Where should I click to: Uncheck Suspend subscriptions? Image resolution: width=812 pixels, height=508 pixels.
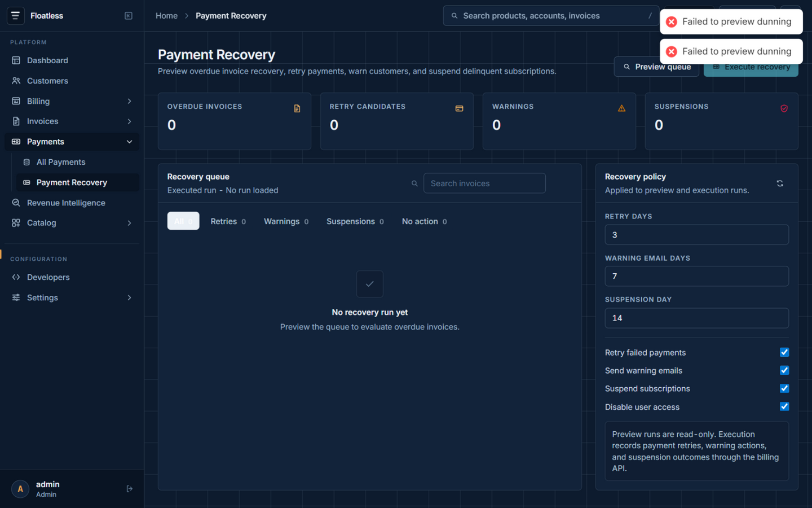[784, 388]
